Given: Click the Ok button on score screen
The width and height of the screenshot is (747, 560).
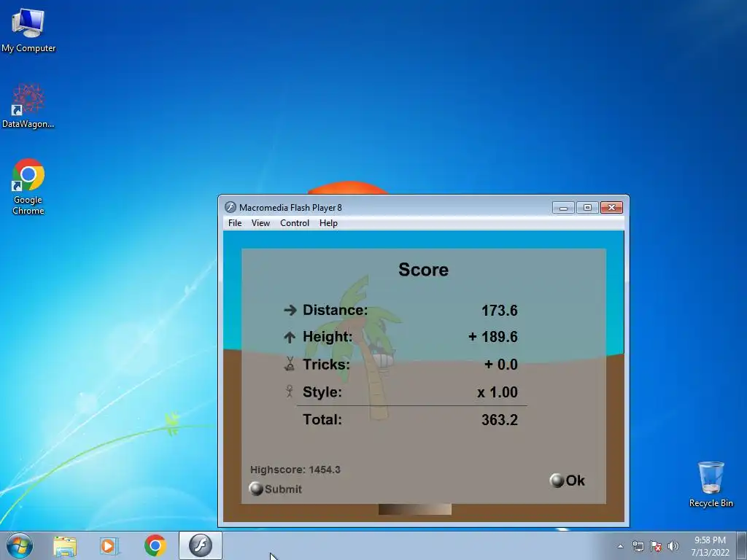Looking at the screenshot, I should 568,481.
